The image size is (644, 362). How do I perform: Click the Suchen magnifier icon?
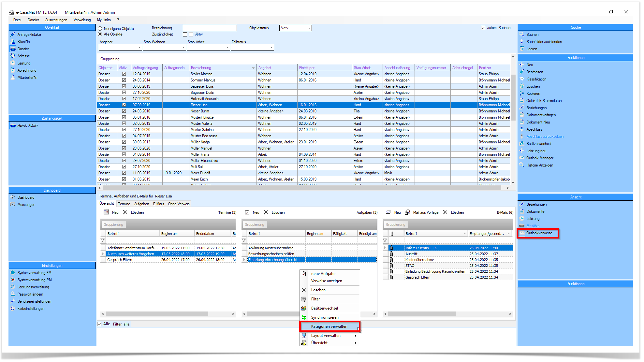[x=522, y=34]
